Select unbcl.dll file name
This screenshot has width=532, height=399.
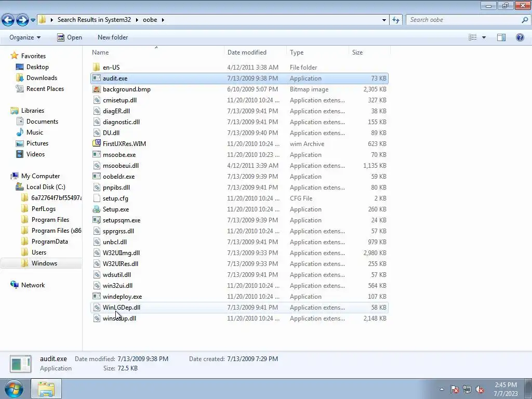point(115,242)
